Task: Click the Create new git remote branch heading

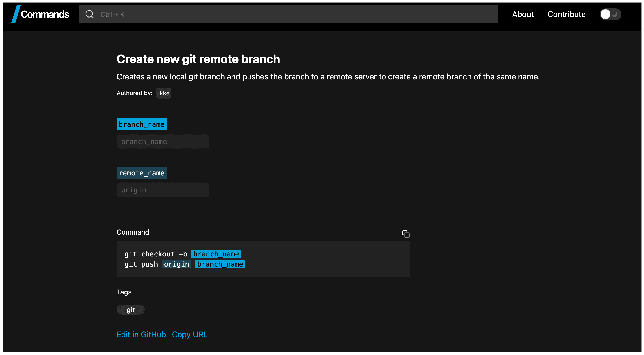Action: tap(198, 59)
